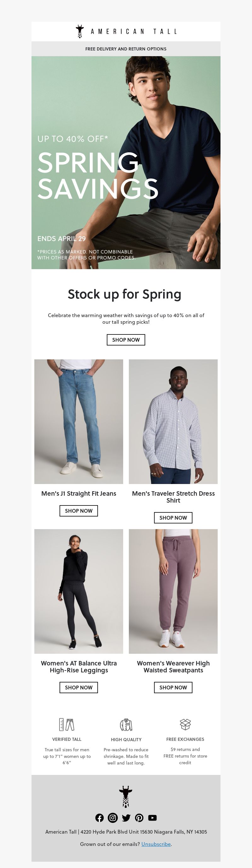Shop Now for Men's J1 Straight Fit Jeans

(79, 511)
